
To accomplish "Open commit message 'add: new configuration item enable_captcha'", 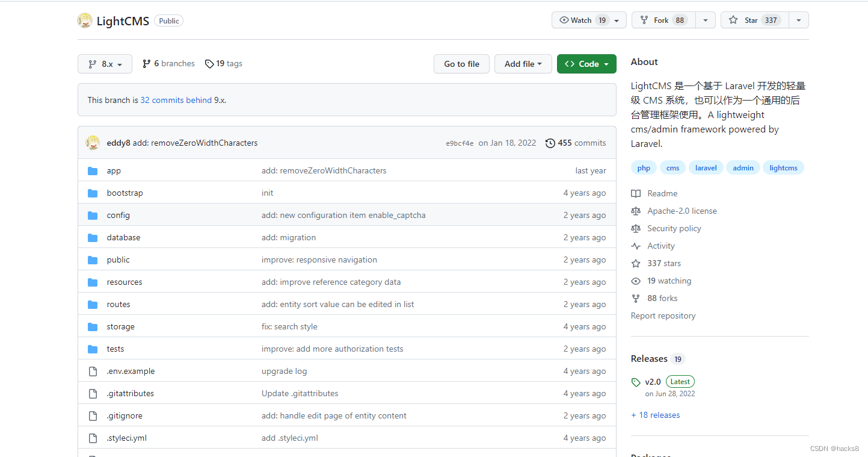I will [343, 215].
